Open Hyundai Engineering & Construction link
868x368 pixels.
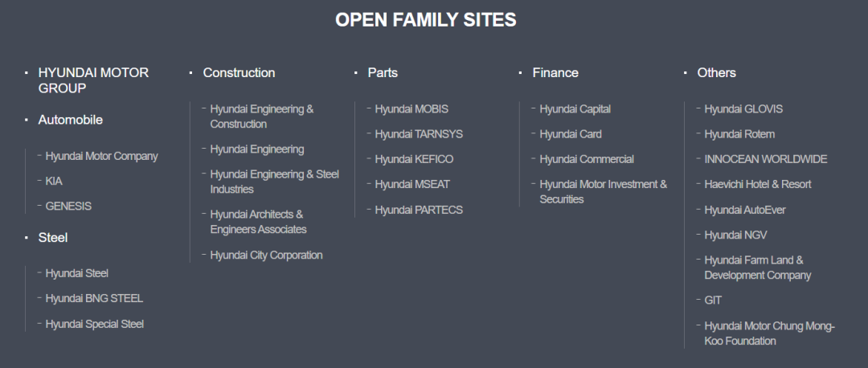(x=262, y=117)
